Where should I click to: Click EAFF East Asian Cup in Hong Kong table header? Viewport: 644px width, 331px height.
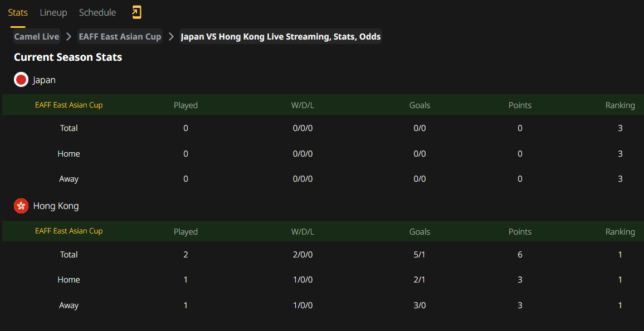click(x=69, y=231)
